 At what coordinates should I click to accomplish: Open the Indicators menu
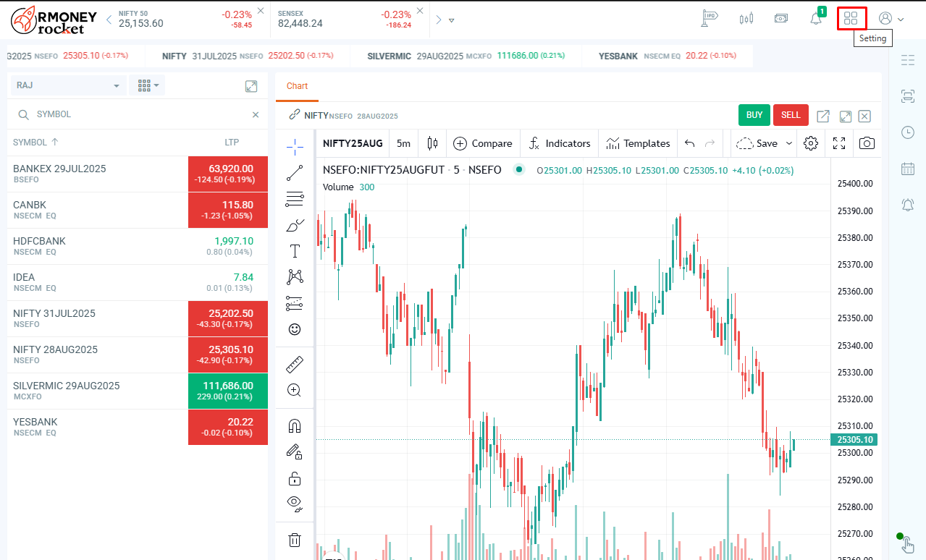pyautogui.click(x=559, y=143)
